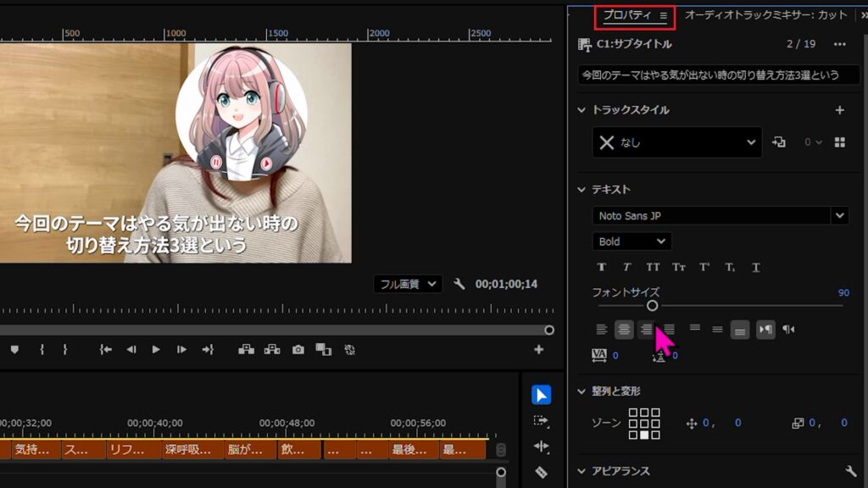Click the Play button under the monitor

point(156,350)
